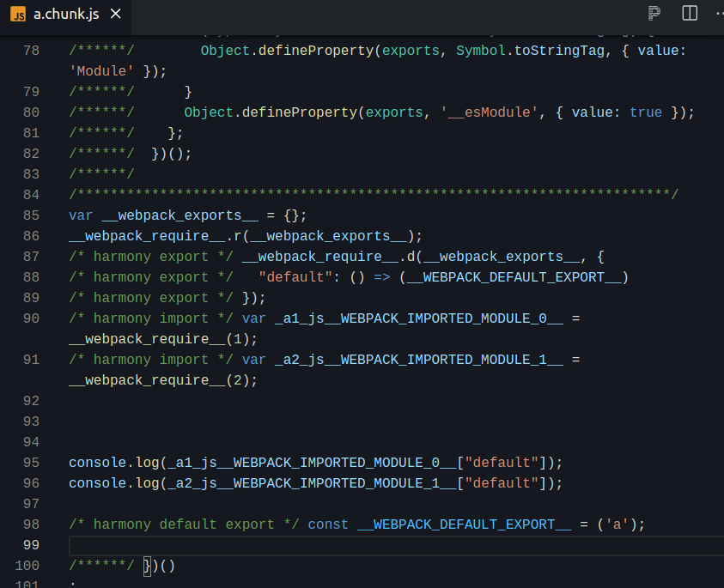Click console.log on line 95

coord(113,463)
